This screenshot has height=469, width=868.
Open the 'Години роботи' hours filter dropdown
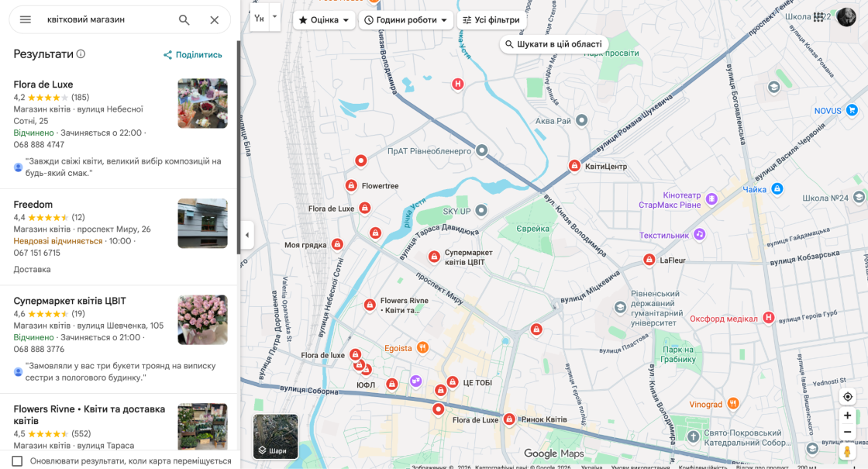[x=406, y=20]
